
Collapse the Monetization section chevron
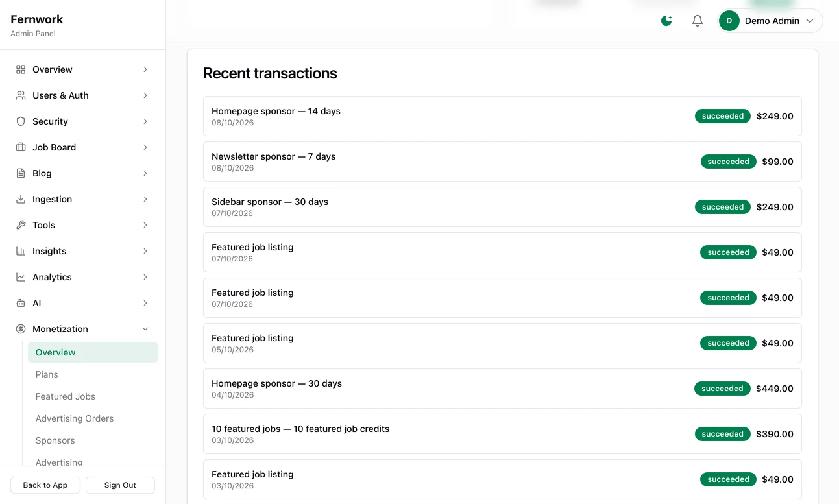pyautogui.click(x=145, y=329)
